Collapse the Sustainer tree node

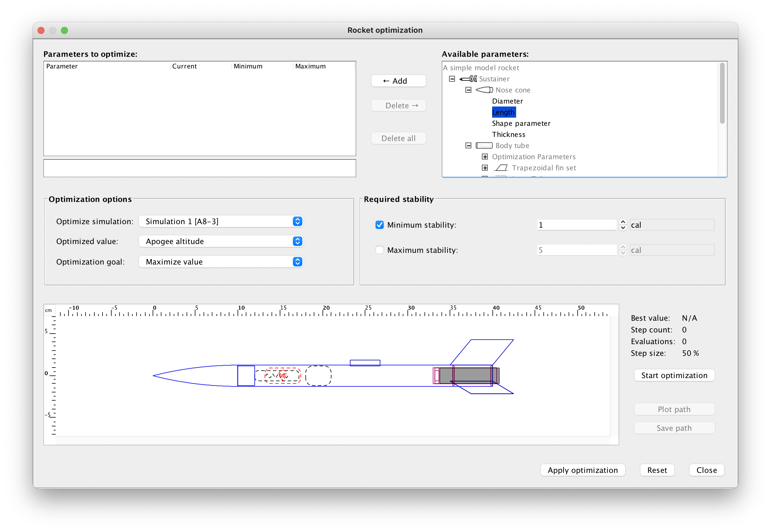(452, 79)
